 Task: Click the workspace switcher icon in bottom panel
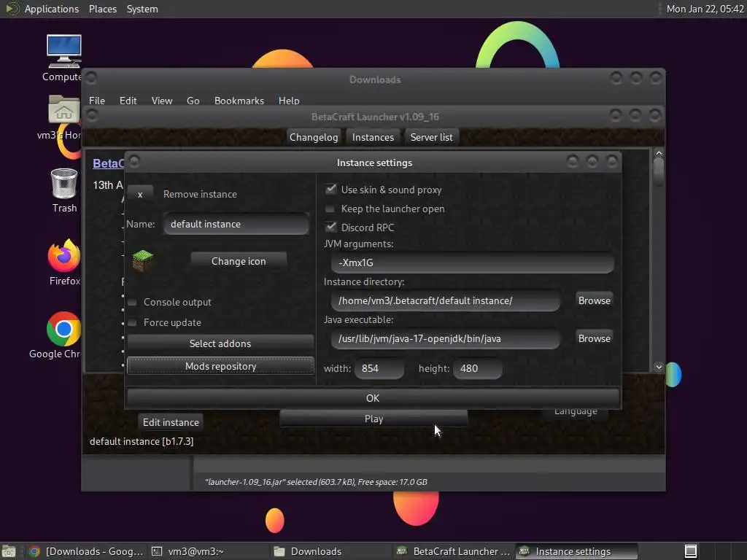(690, 551)
